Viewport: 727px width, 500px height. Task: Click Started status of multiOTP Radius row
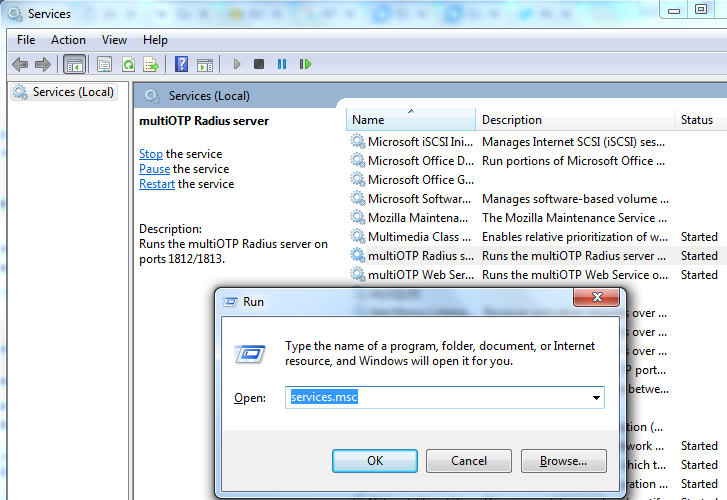[699, 256]
